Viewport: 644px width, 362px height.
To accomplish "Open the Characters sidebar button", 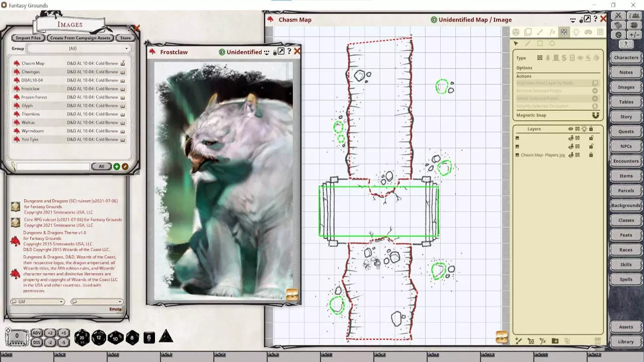I will [626, 58].
